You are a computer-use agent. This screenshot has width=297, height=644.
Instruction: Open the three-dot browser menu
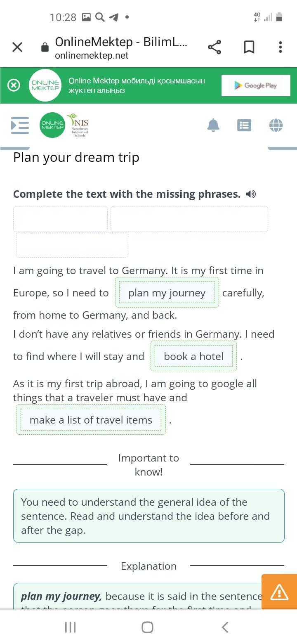coord(280,47)
